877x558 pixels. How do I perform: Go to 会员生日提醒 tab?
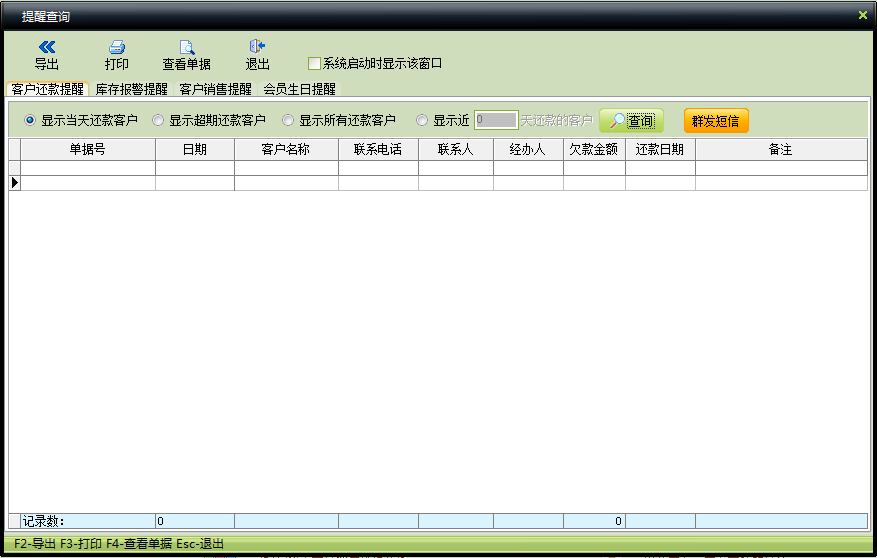(x=299, y=89)
